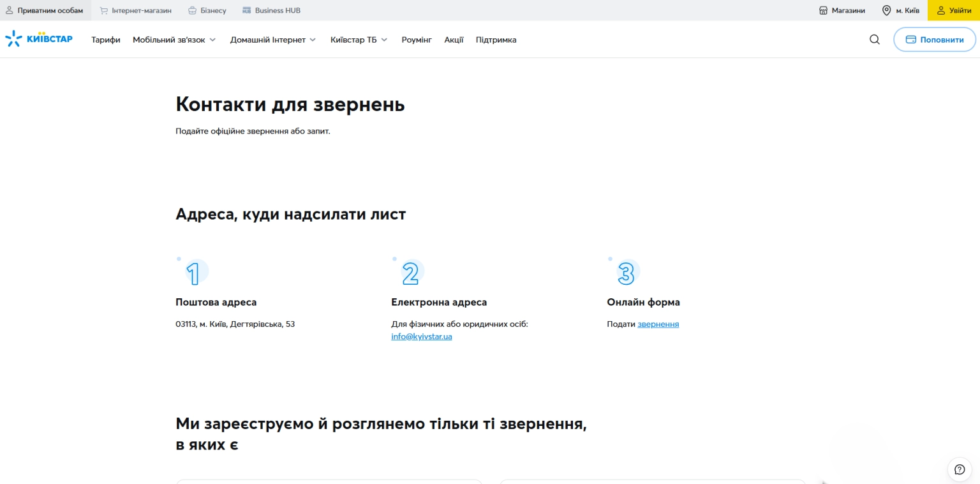
Task: Switch to the Бізнесу tab
Action: click(x=207, y=10)
